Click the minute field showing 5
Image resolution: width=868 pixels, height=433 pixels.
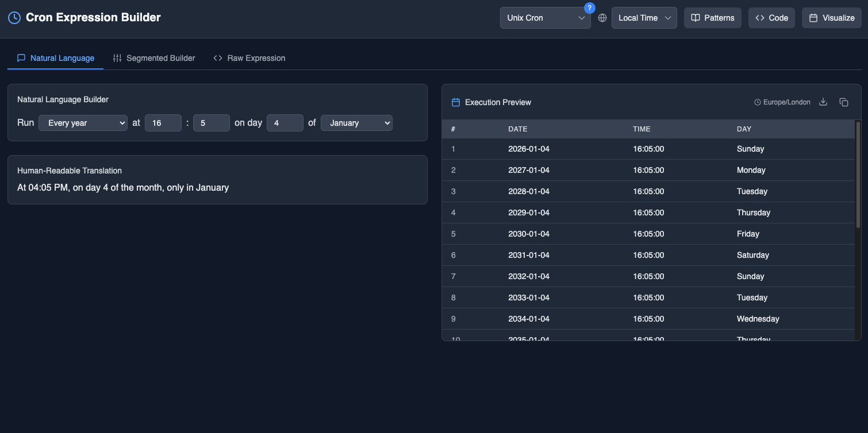click(x=212, y=123)
